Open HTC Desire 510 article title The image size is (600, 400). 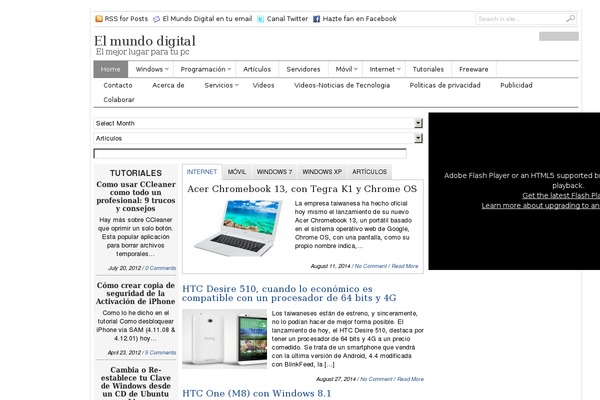point(289,293)
